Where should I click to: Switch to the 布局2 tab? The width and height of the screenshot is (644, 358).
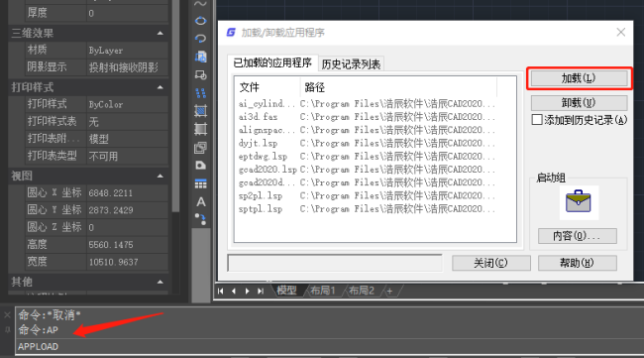point(362,291)
